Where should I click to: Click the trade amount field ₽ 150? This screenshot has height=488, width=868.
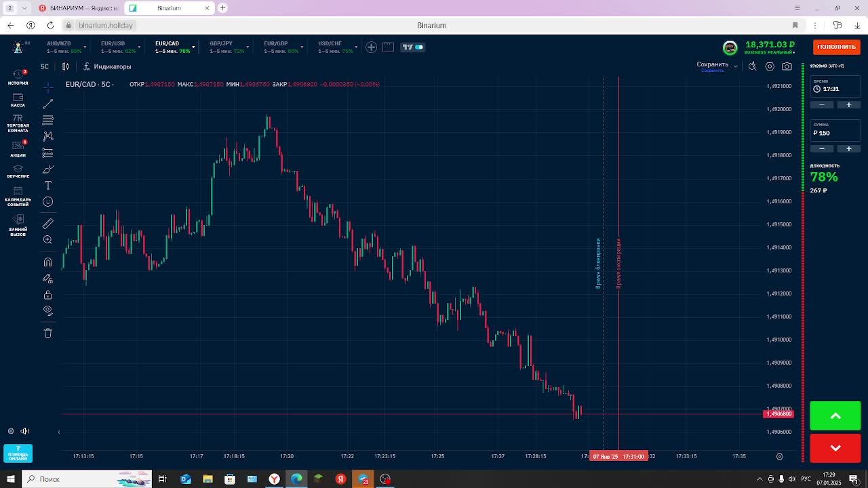[x=835, y=129]
